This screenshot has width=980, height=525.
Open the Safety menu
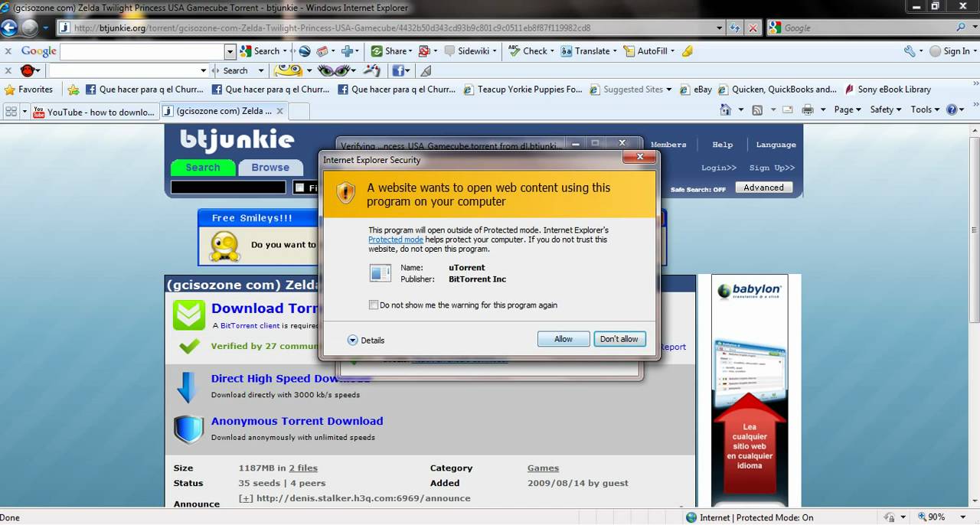886,110
